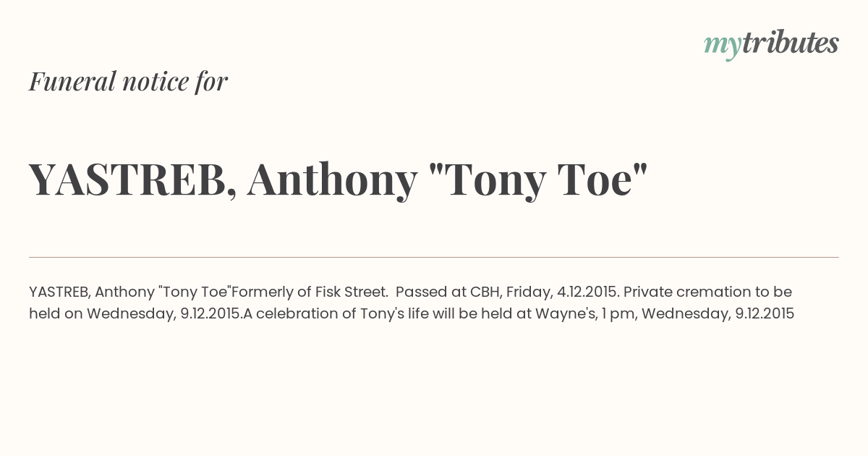Select the "Funeral notice for" subtitle
Image resolution: width=868 pixels, height=456 pixels.
point(128,81)
